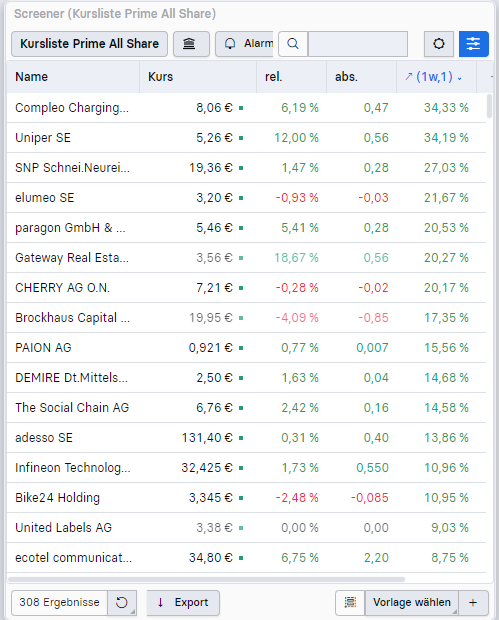Select The Social Chain AG row

pyautogui.click(x=246, y=408)
